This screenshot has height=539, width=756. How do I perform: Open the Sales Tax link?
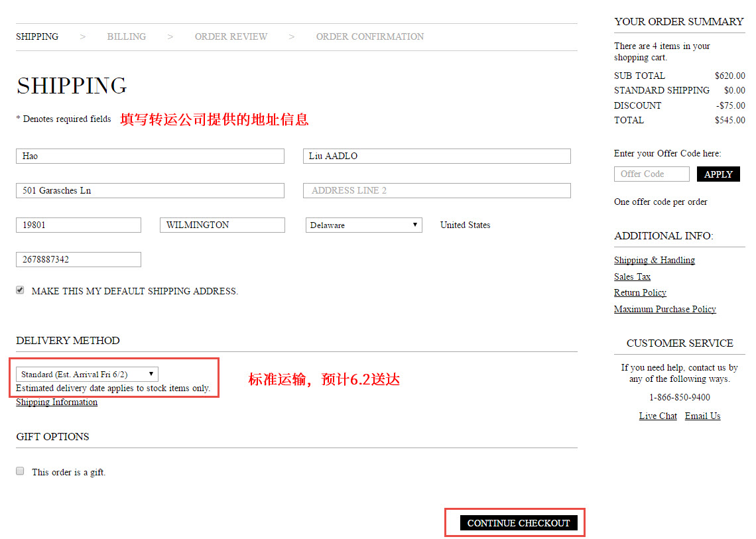click(632, 276)
